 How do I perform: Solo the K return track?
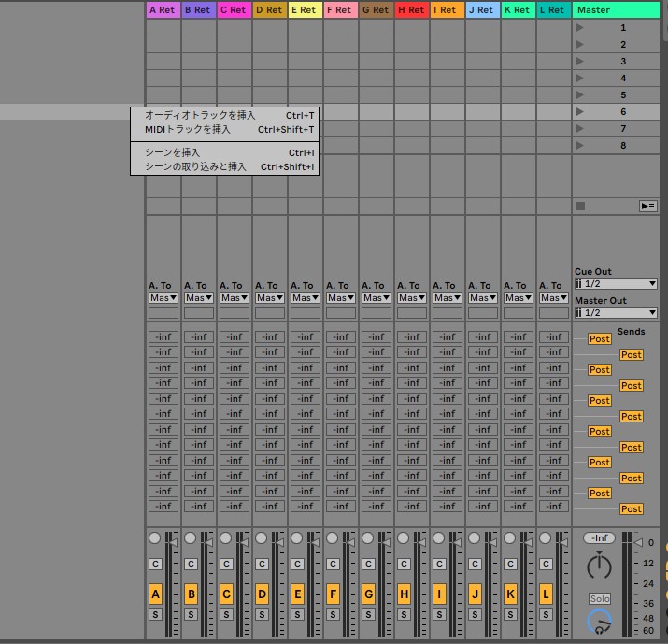click(510, 615)
